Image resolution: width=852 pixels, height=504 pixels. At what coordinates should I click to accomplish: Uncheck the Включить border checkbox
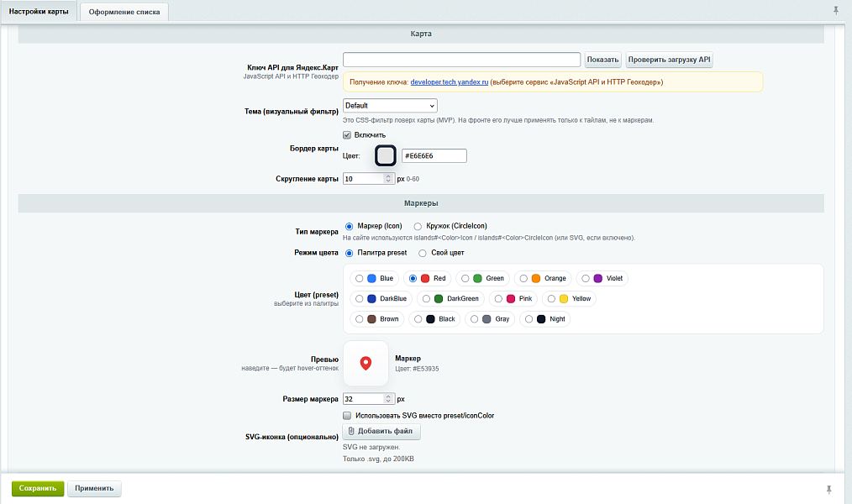pos(347,134)
